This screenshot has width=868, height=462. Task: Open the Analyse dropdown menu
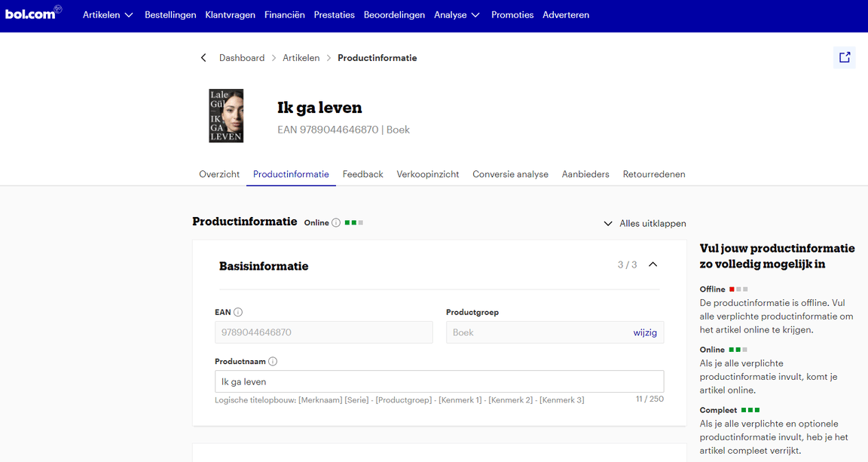[457, 14]
